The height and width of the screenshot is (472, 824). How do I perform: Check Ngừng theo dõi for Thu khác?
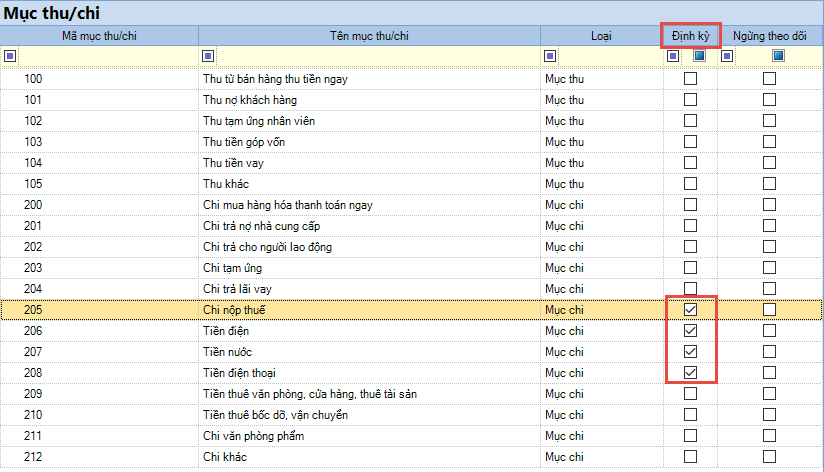pyautogui.click(x=769, y=184)
